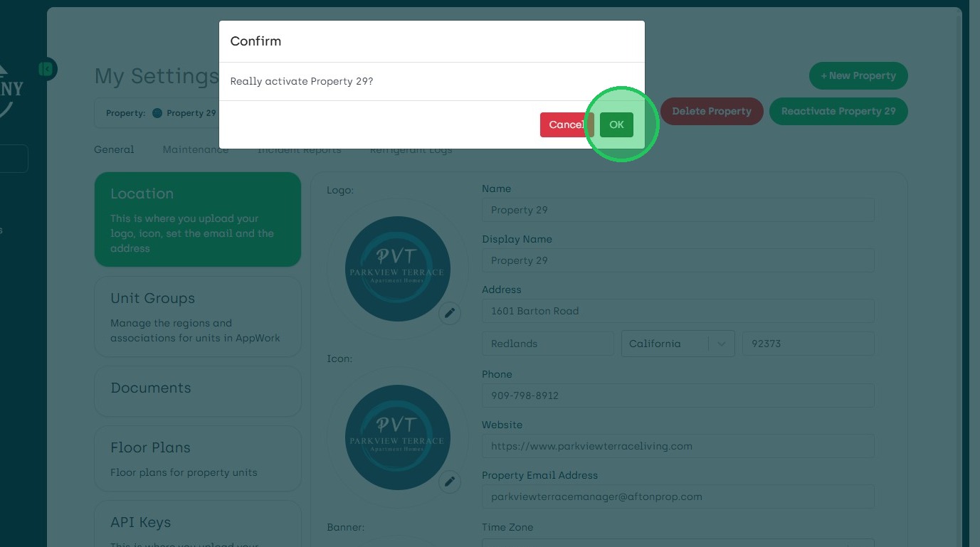Click the Display Name input field
The image size is (980, 547).
pos(678,260)
